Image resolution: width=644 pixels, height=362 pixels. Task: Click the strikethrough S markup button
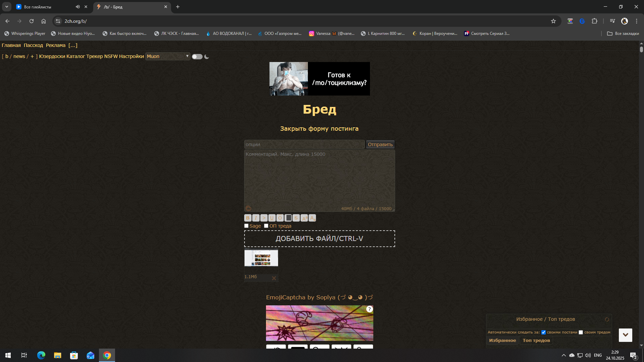[x=296, y=218]
